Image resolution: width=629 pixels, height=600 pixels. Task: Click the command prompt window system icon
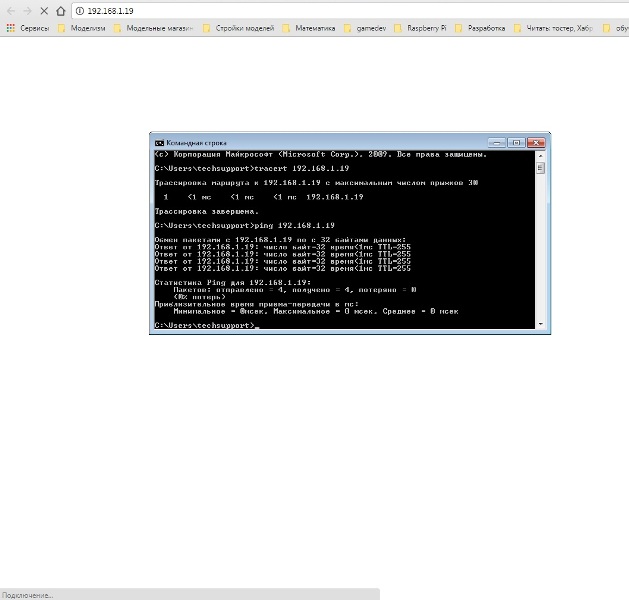159,143
